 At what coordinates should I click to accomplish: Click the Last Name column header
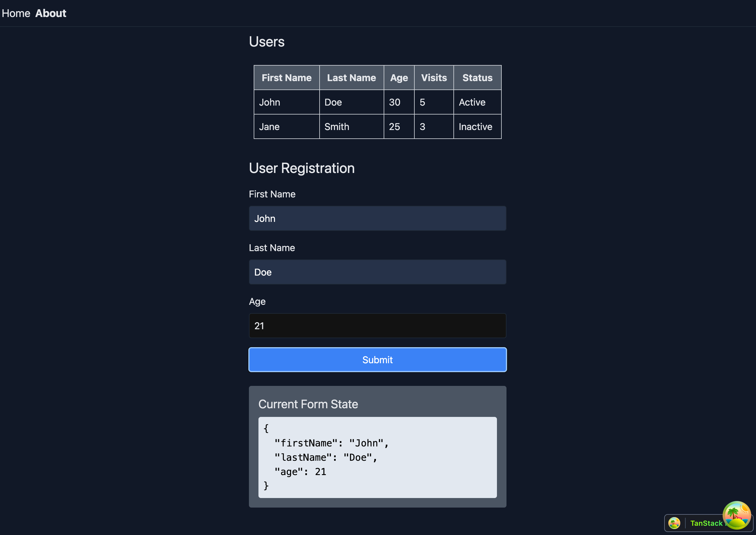pyautogui.click(x=351, y=78)
